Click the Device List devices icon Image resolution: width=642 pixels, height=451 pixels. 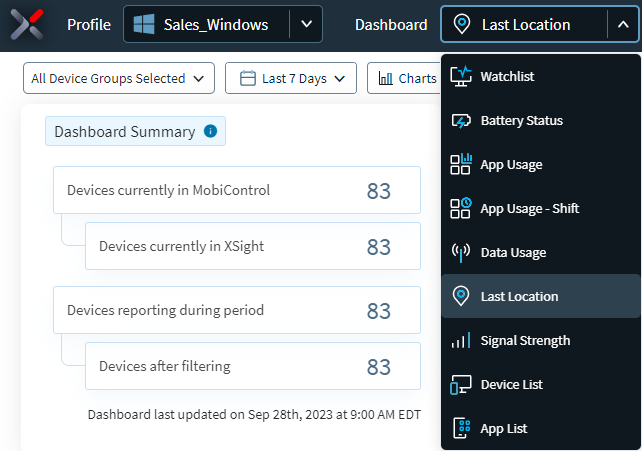(x=461, y=385)
